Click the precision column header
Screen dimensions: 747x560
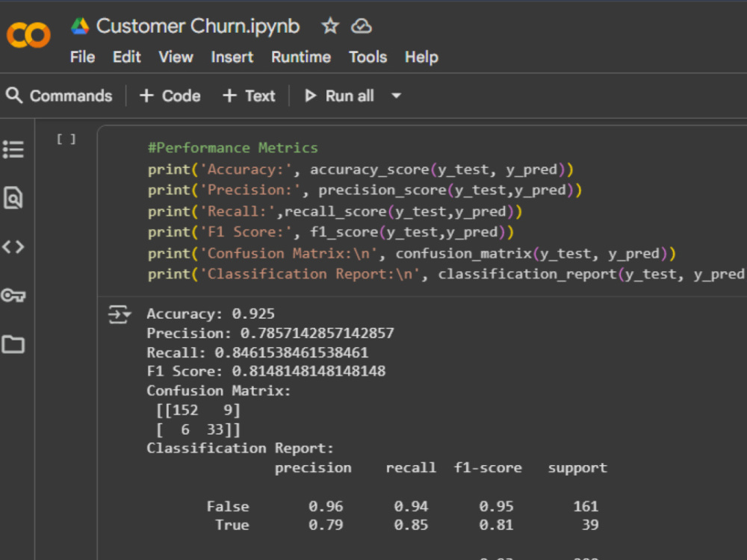pos(313,468)
